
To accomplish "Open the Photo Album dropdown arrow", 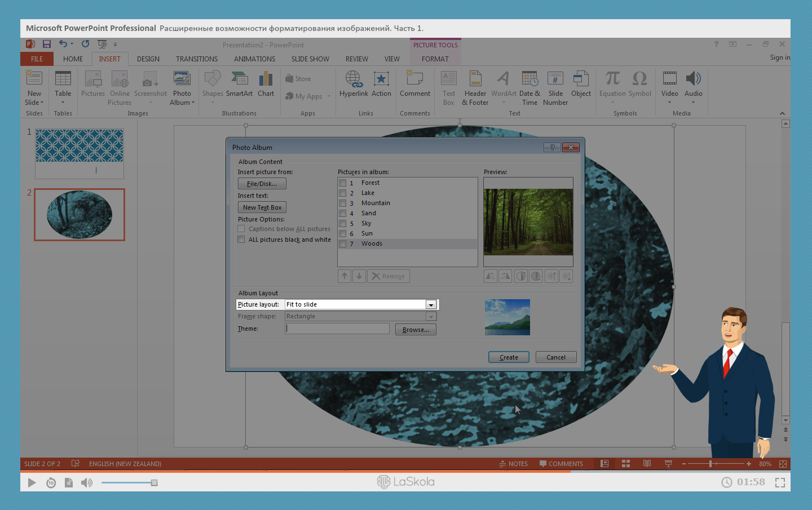I will coord(193,103).
